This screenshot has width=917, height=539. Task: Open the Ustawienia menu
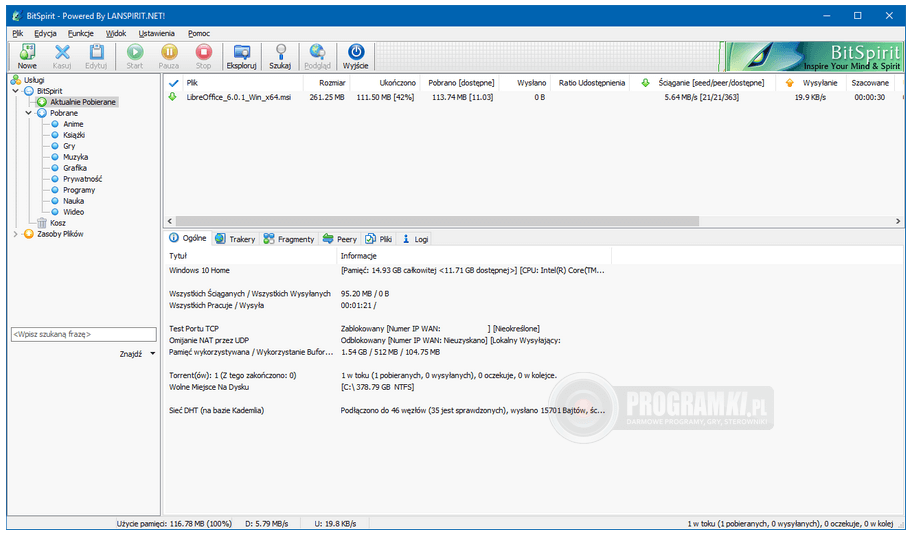coord(157,33)
